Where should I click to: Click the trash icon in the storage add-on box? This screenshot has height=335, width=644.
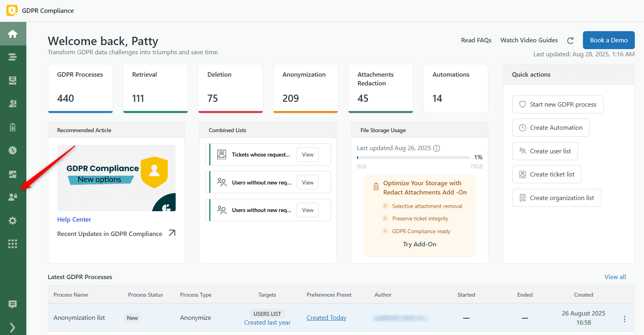pyautogui.click(x=376, y=186)
